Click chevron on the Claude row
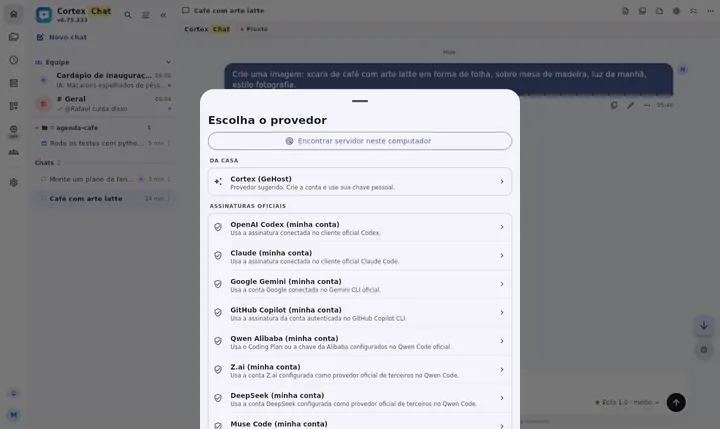Viewport: 720px width, 429px height. pos(502,256)
